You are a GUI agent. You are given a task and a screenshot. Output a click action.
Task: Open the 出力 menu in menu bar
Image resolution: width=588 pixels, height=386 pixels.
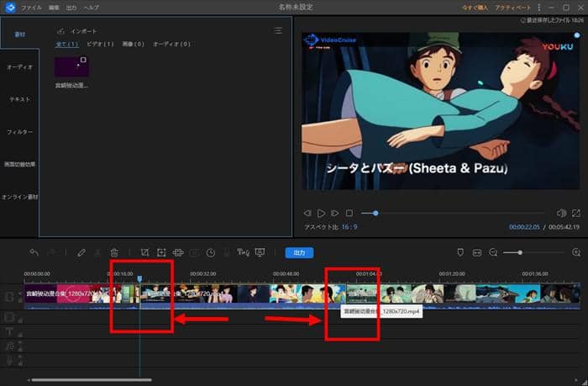[x=71, y=8]
